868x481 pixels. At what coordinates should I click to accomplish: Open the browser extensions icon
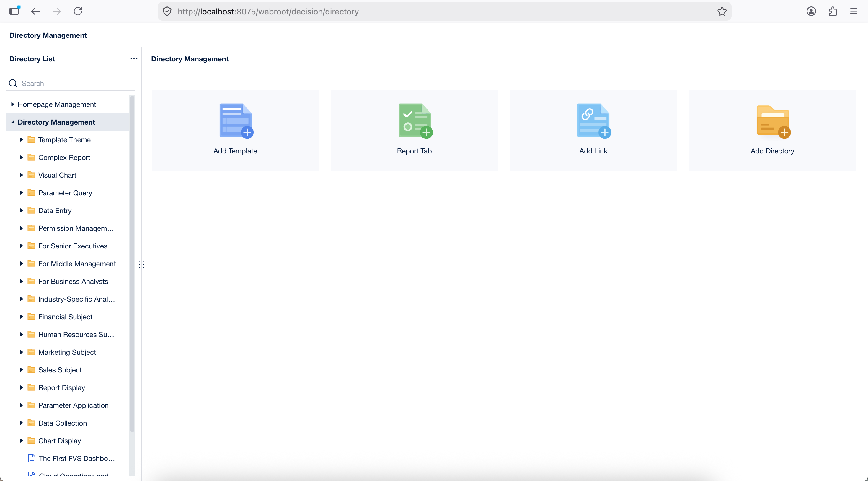click(x=833, y=12)
